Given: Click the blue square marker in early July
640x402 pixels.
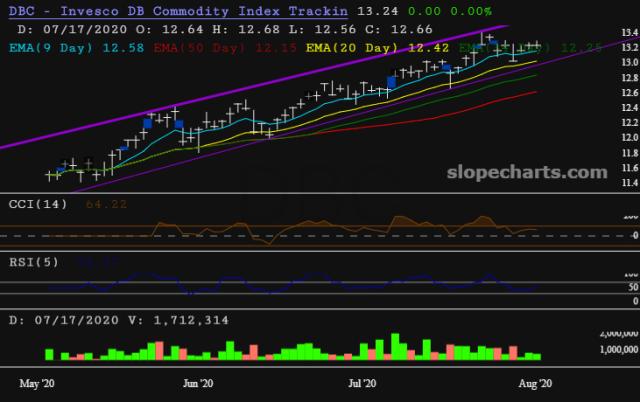Looking at the screenshot, I should [392, 83].
